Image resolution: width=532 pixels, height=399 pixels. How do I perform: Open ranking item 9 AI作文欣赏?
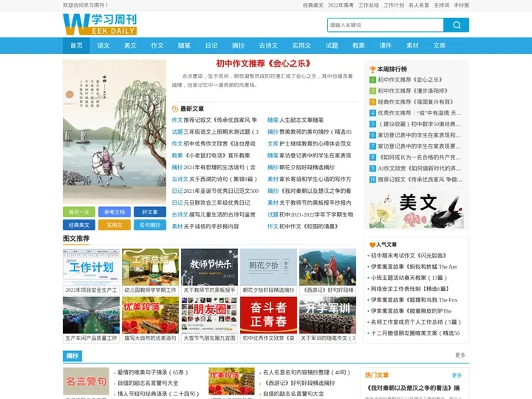coord(420,168)
